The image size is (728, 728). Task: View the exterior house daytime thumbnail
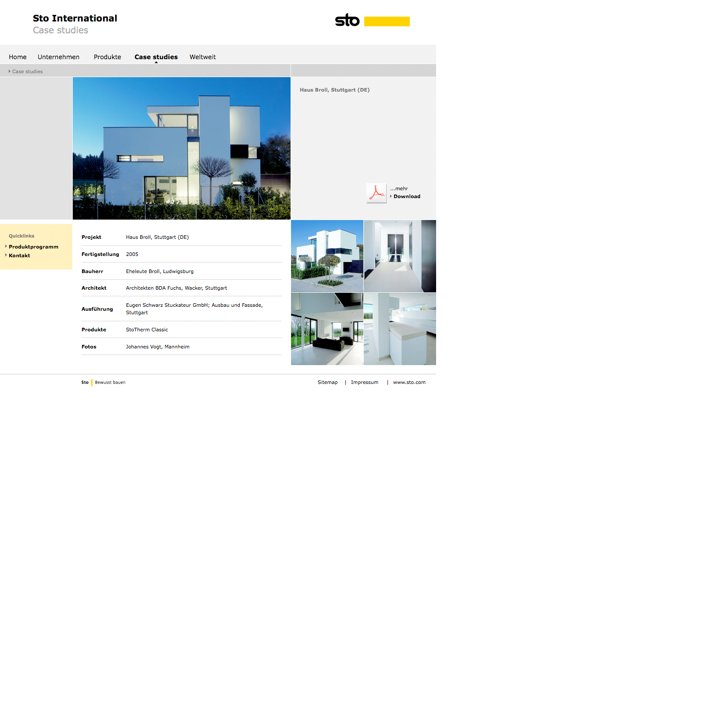[327, 256]
